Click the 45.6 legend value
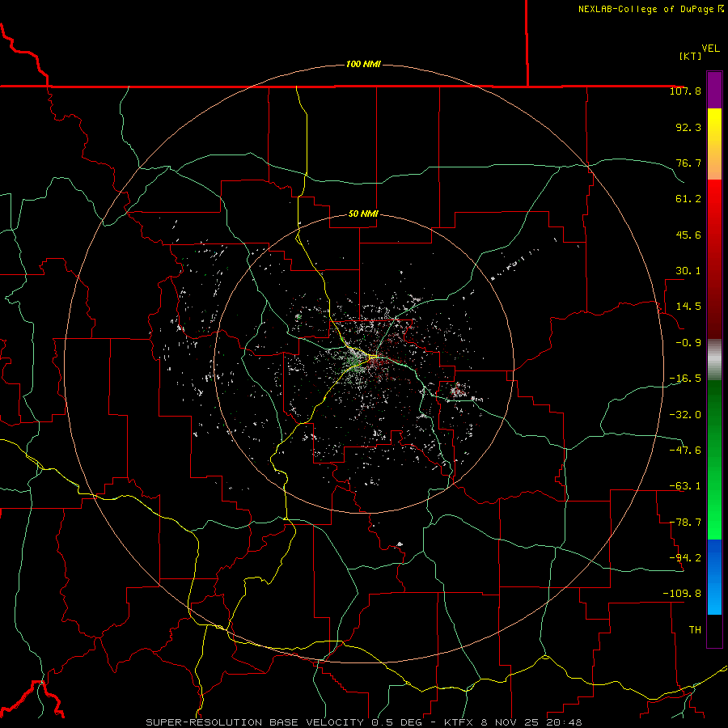The image size is (728, 728). pos(688,235)
